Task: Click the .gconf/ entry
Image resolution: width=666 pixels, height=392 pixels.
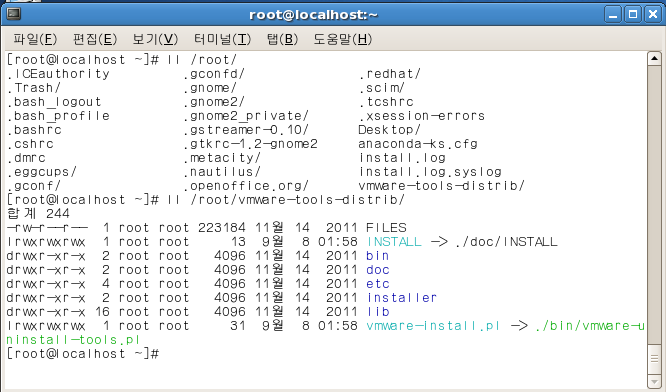Action: tap(34, 186)
